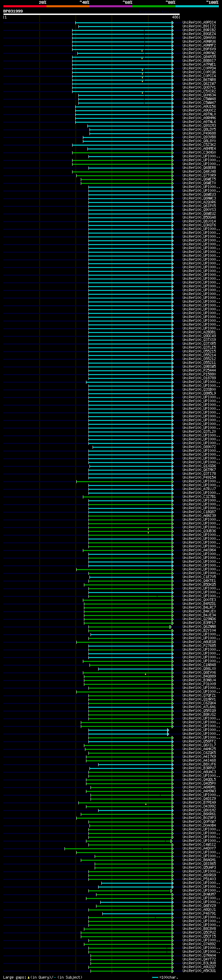Select the UniRef100_O55211 label
The image size is (222, 980).
[x=199, y=363]
